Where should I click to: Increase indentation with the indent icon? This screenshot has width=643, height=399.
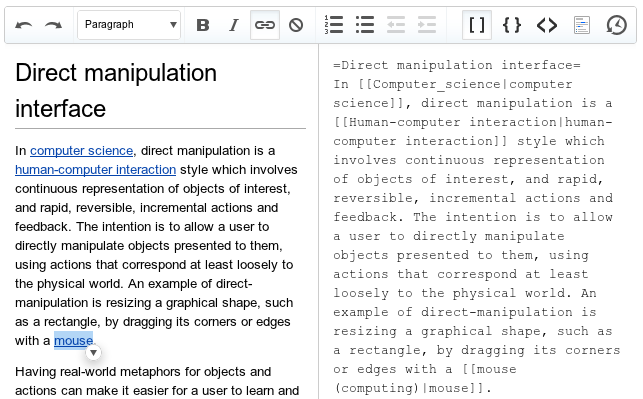pos(427,25)
